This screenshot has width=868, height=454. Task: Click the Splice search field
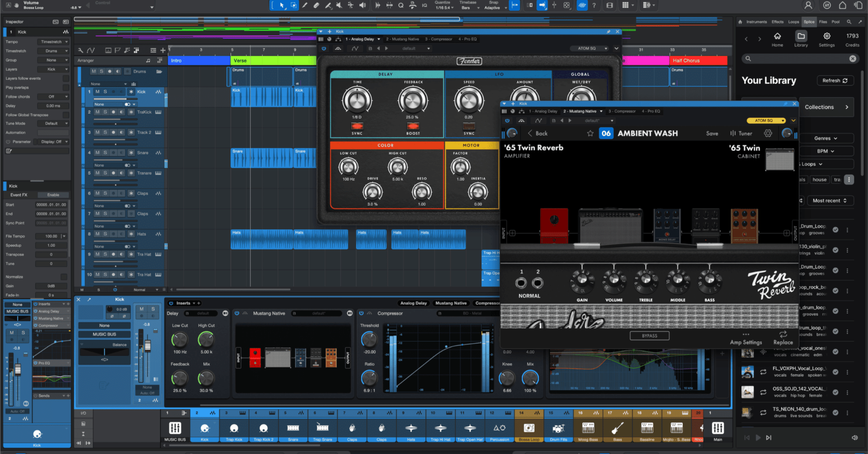(800, 59)
